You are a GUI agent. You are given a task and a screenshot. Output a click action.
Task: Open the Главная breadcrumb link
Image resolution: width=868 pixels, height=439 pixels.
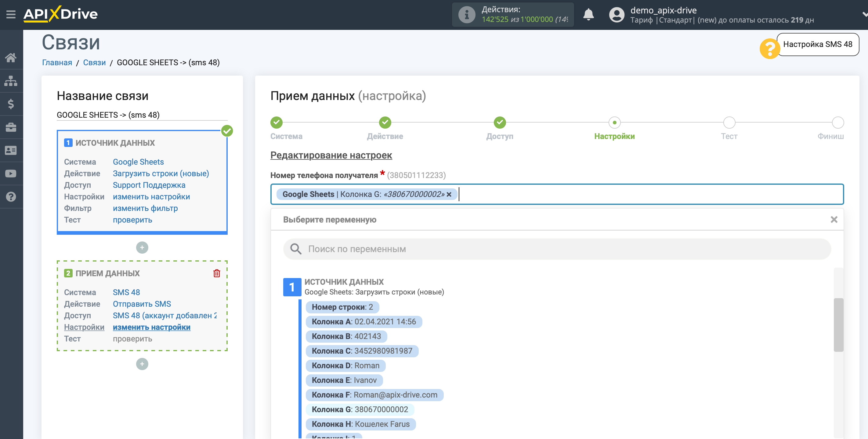click(57, 62)
